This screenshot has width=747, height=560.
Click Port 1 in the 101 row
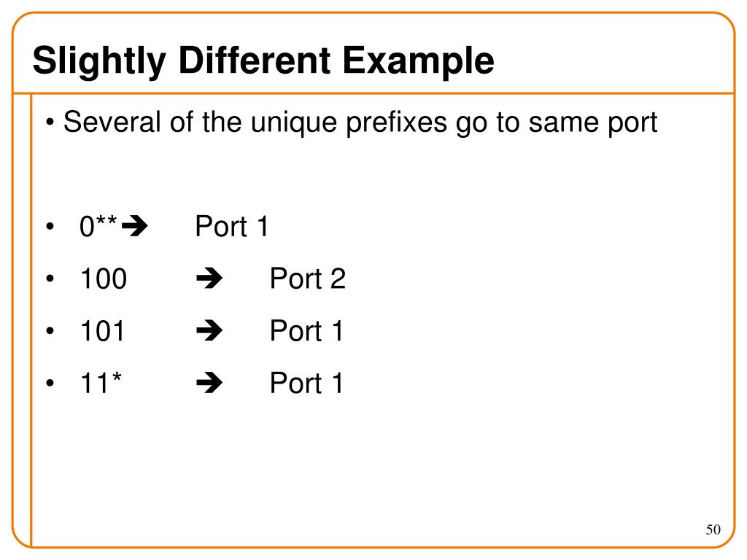(x=307, y=331)
